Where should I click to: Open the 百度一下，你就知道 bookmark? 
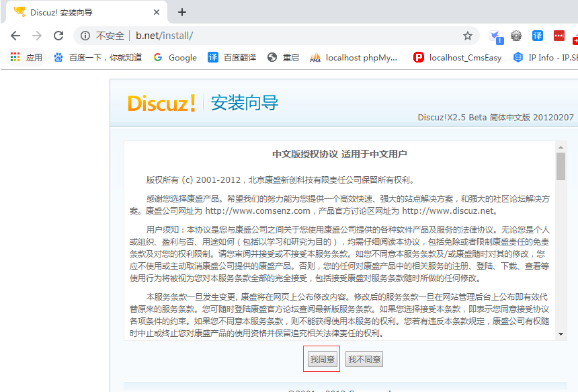(x=97, y=58)
